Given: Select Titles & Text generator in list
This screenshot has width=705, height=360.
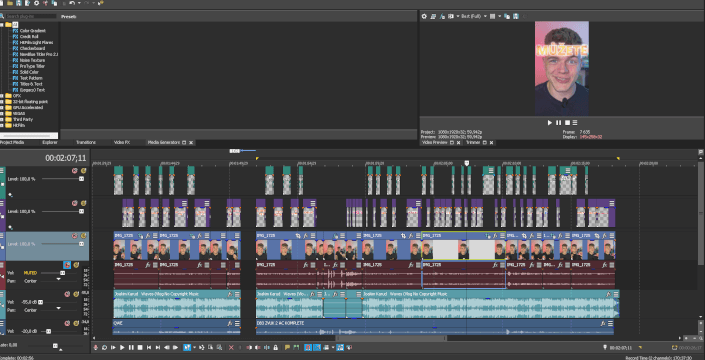Looking at the screenshot, I should pyautogui.click(x=31, y=84).
